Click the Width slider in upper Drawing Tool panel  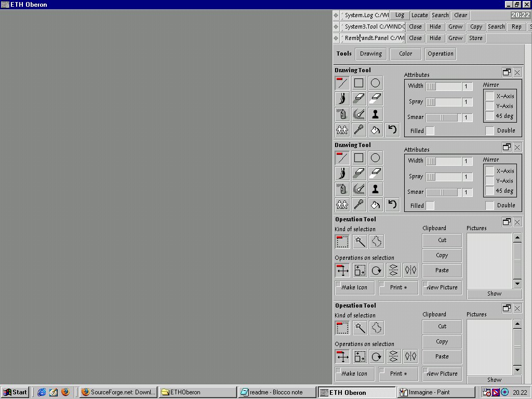click(x=443, y=86)
